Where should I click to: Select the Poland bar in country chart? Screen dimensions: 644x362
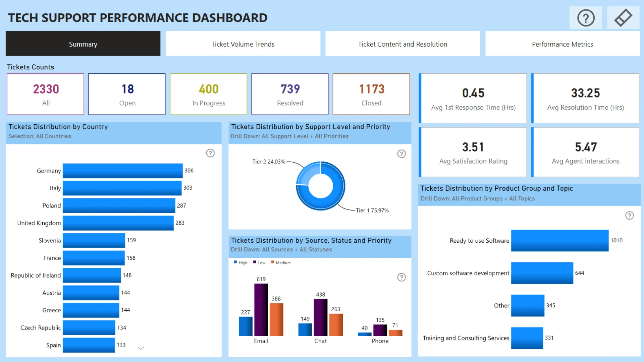(119, 205)
